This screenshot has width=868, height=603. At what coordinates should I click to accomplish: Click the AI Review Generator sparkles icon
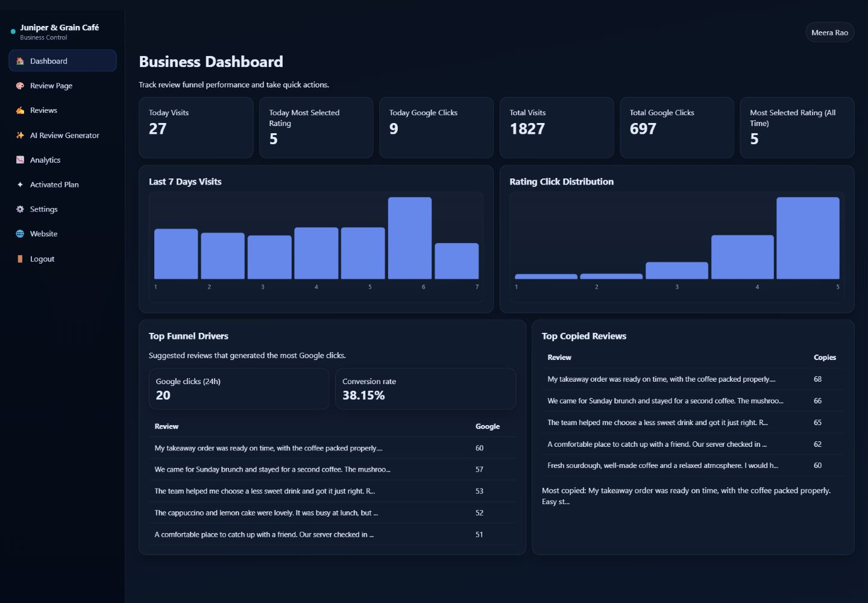20,135
